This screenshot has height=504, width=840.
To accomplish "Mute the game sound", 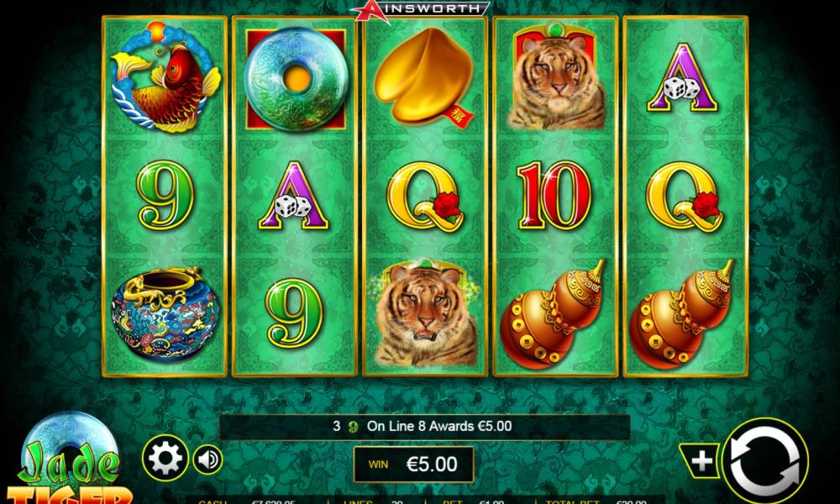I will pyautogui.click(x=207, y=459).
